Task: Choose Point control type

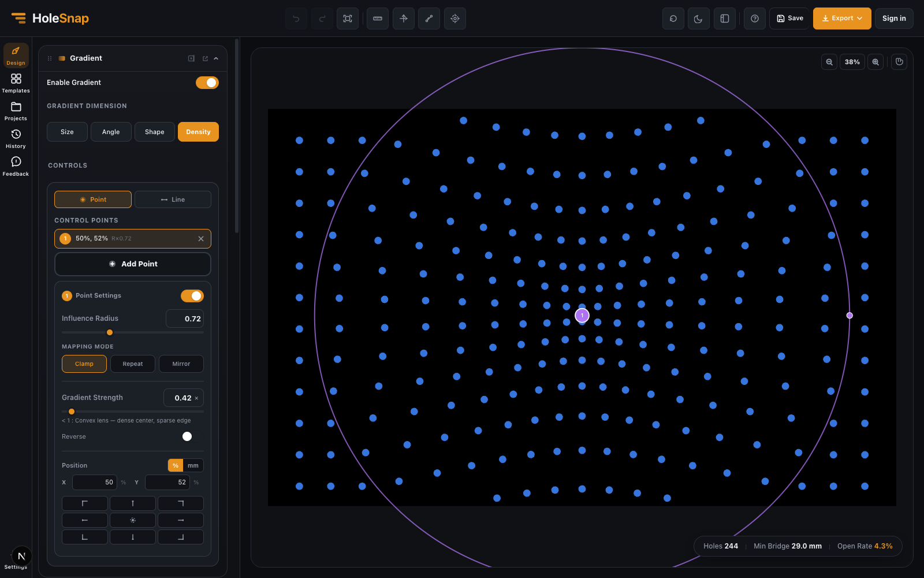Action: pos(93,199)
